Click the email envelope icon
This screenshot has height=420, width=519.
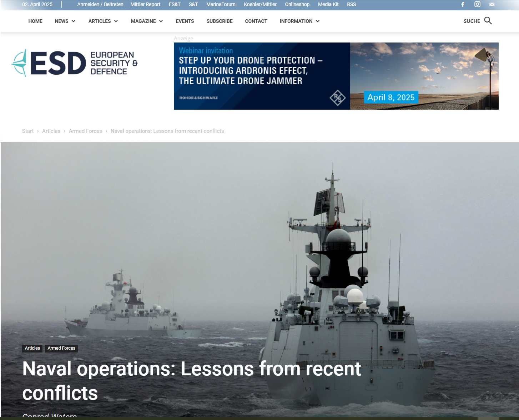point(492,5)
